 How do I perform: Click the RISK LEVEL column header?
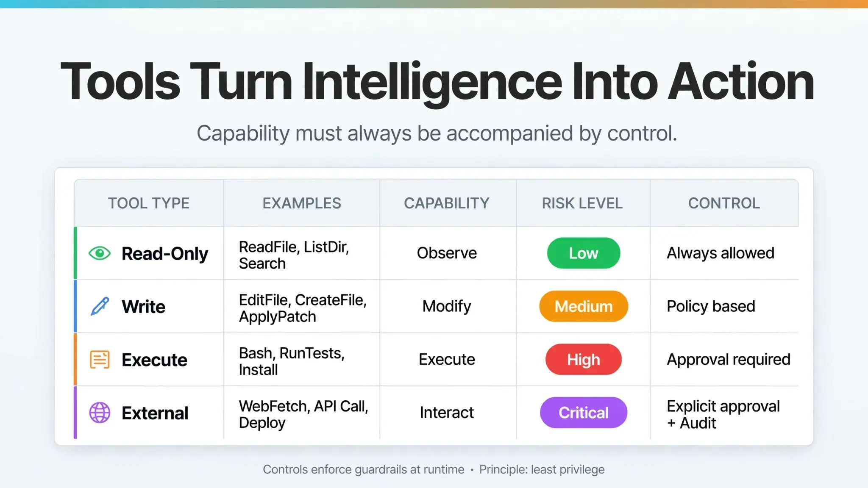[x=582, y=203]
